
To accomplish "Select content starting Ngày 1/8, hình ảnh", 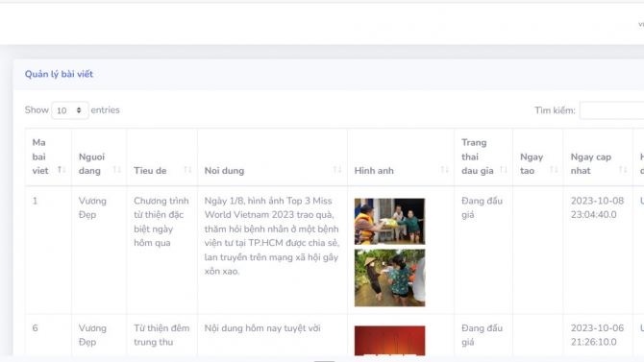I will click(271, 236).
